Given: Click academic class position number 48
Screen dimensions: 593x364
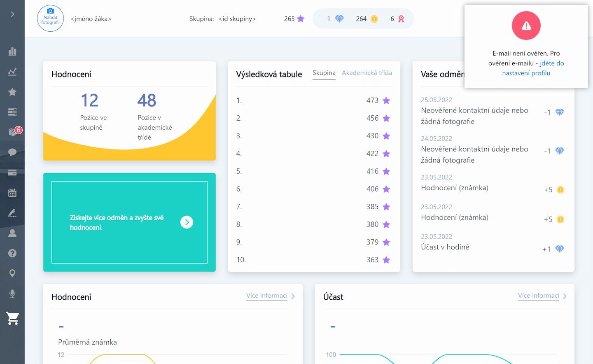Looking at the screenshot, I should [x=147, y=100].
